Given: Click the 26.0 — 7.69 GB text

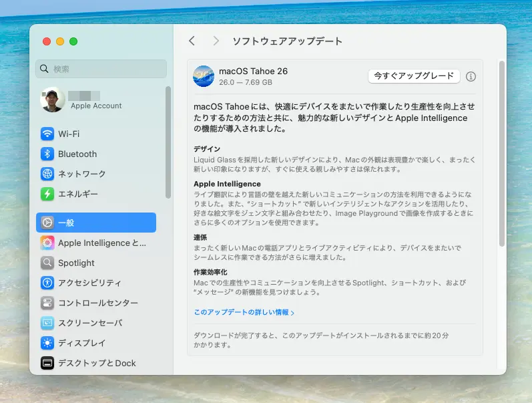Looking at the screenshot, I should pyautogui.click(x=246, y=83).
